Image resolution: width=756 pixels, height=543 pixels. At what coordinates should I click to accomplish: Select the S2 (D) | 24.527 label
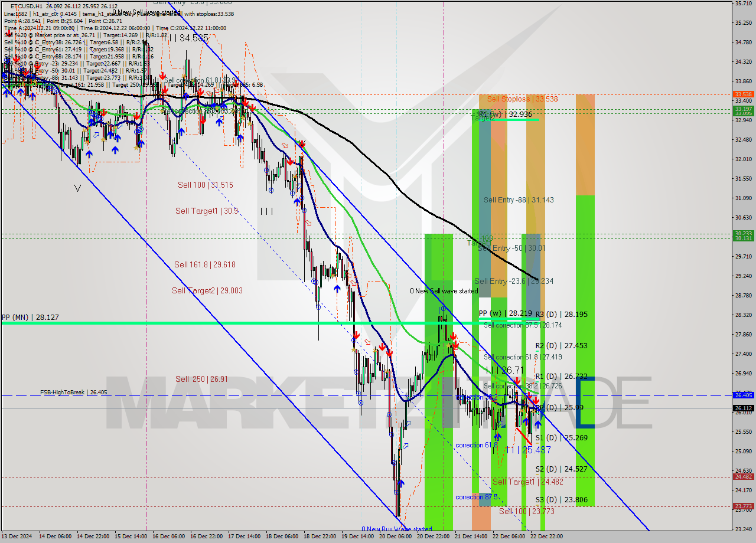coord(562,469)
